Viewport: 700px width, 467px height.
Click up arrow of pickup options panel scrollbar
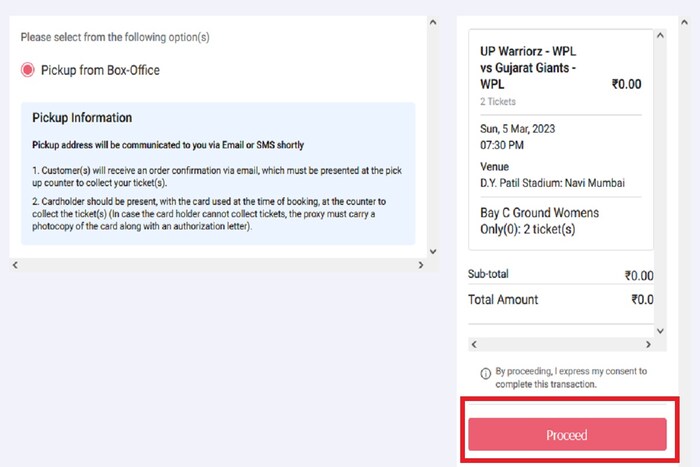(x=433, y=22)
